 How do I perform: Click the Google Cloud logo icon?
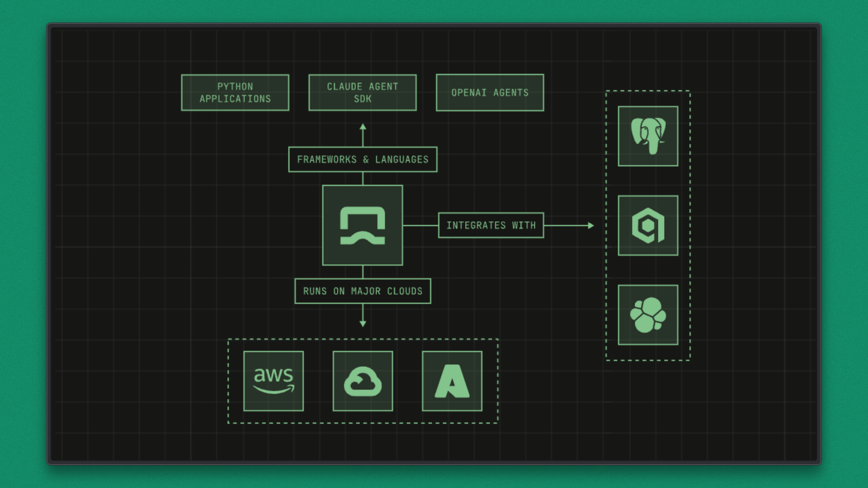pos(363,381)
